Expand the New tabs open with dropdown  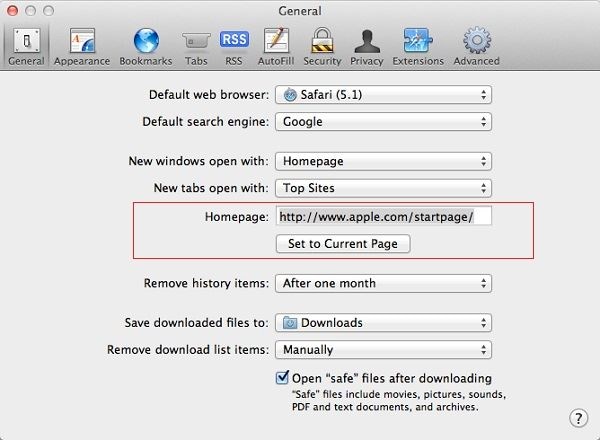pos(383,188)
